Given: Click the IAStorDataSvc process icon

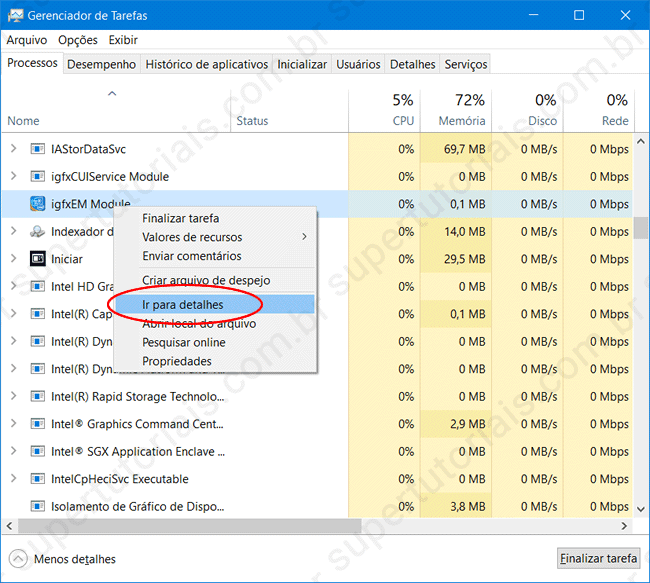Looking at the screenshot, I should [x=37, y=149].
